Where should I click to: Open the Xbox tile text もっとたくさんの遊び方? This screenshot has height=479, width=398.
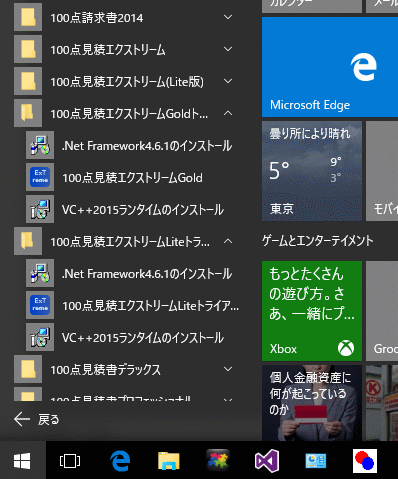(311, 294)
